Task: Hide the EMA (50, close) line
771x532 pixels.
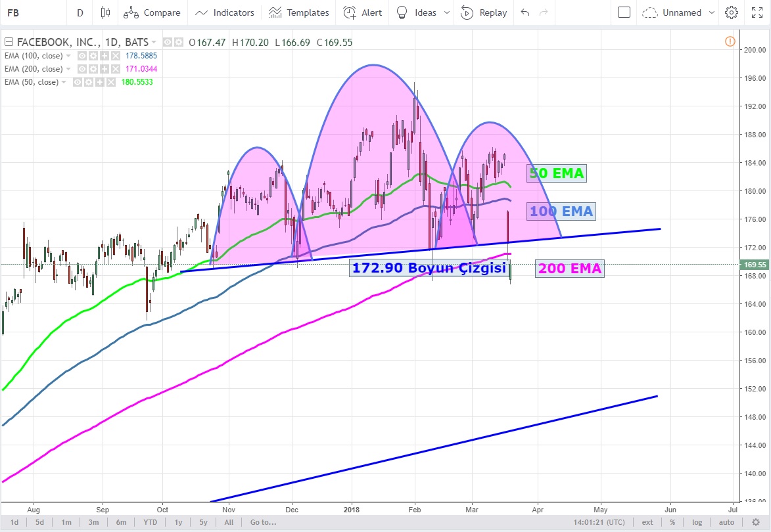Action: (78, 83)
